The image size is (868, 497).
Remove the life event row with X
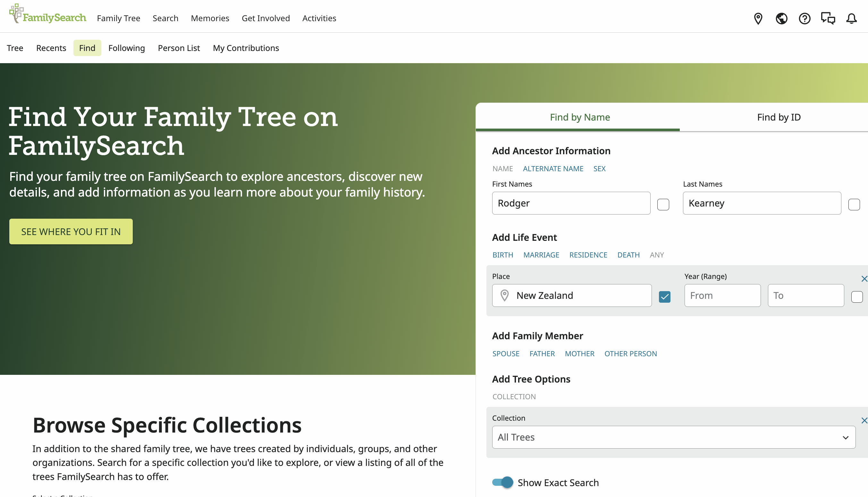click(864, 279)
